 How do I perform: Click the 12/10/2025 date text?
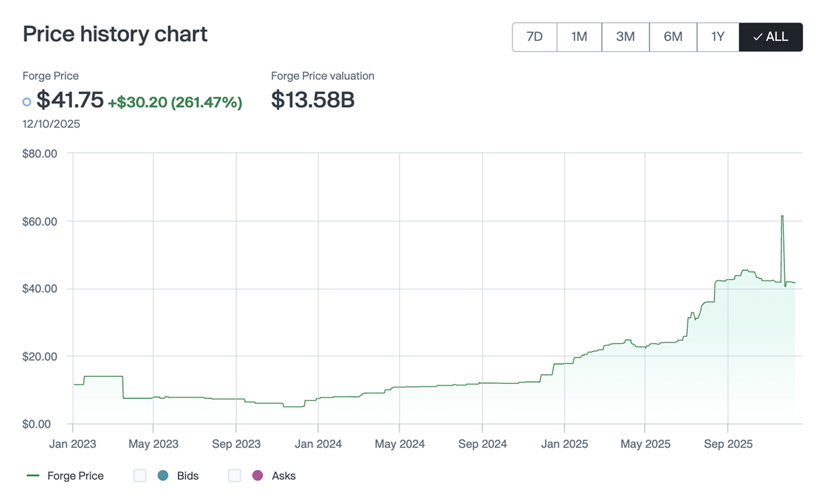coord(51,124)
